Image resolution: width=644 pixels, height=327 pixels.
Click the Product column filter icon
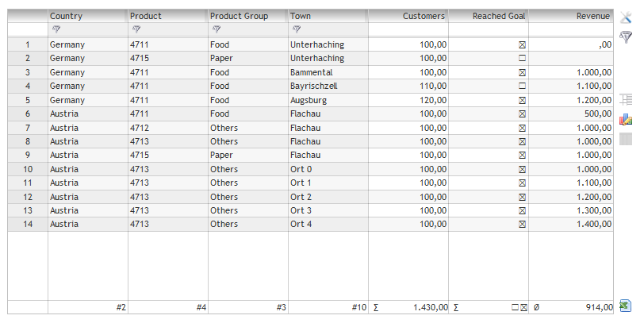click(136, 29)
